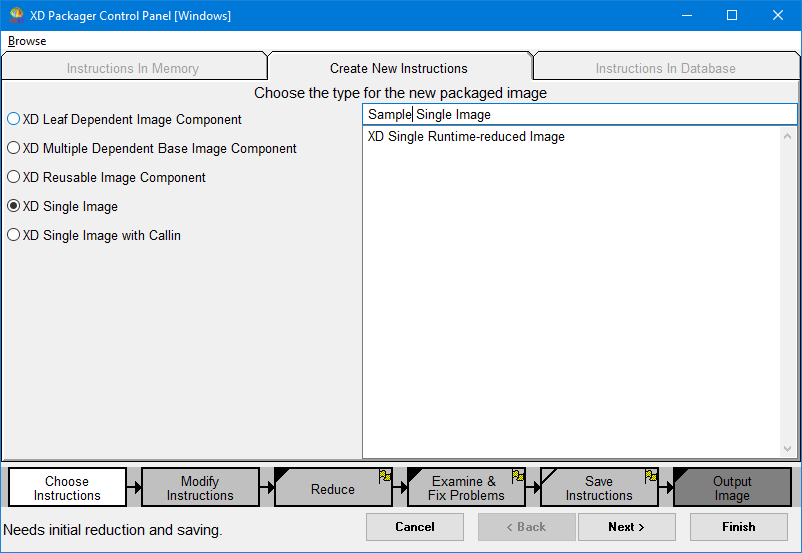Click the list scrollbar down arrow
The width and height of the screenshot is (802, 553).
(x=788, y=449)
